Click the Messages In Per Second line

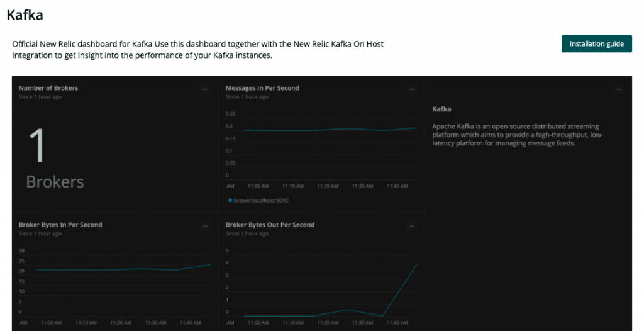(330, 130)
